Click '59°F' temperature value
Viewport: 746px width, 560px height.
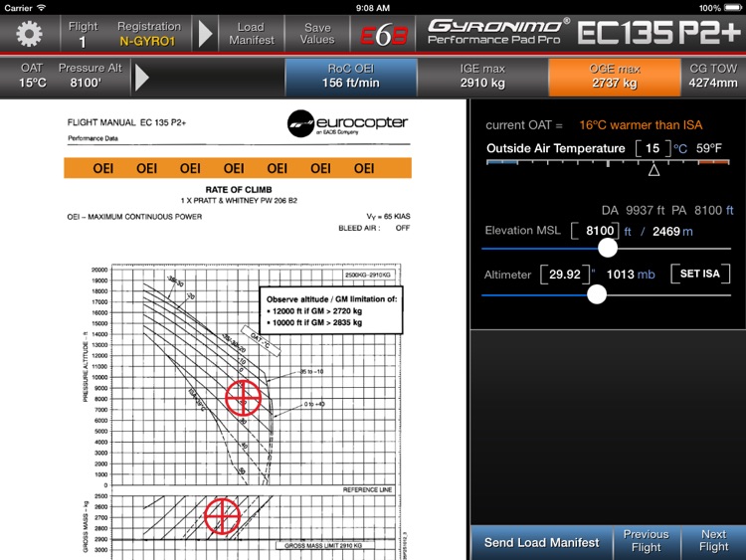tap(709, 148)
